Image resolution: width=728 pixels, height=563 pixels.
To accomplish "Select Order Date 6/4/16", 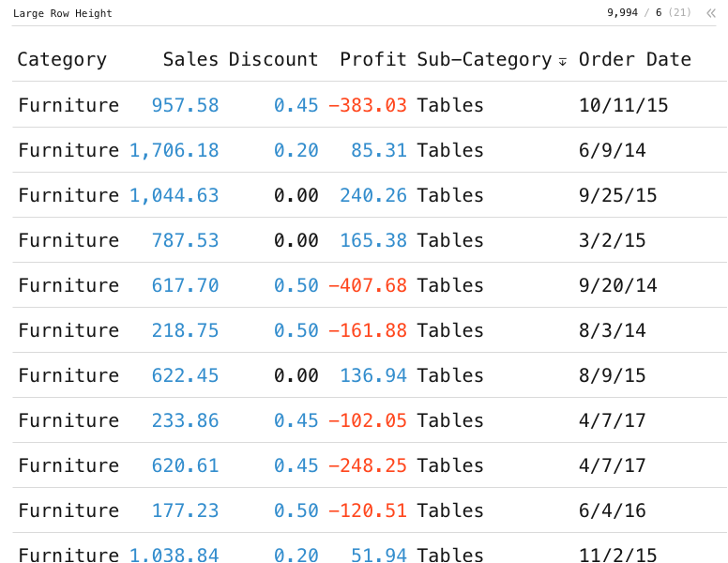I will [612, 510].
